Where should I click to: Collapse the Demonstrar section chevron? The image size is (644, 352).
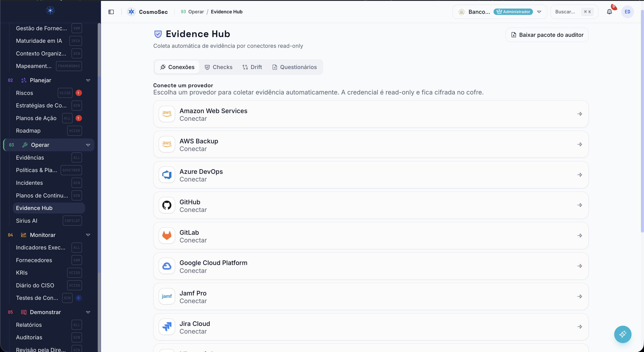coord(88,312)
